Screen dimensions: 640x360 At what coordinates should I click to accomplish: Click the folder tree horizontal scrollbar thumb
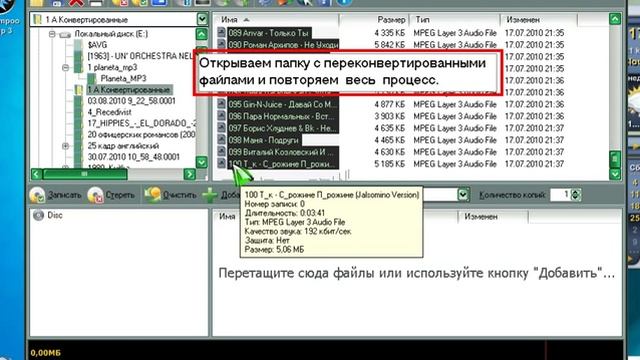[85, 175]
